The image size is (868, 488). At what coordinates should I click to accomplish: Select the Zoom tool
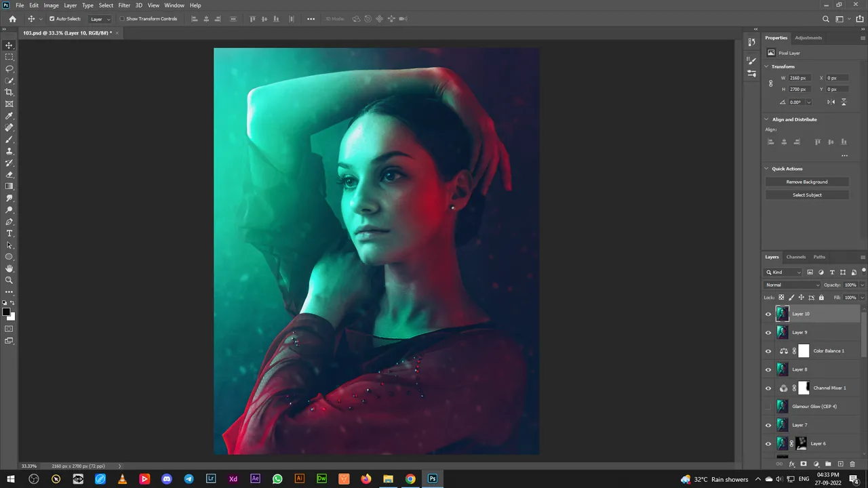click(x=9, y=280)
